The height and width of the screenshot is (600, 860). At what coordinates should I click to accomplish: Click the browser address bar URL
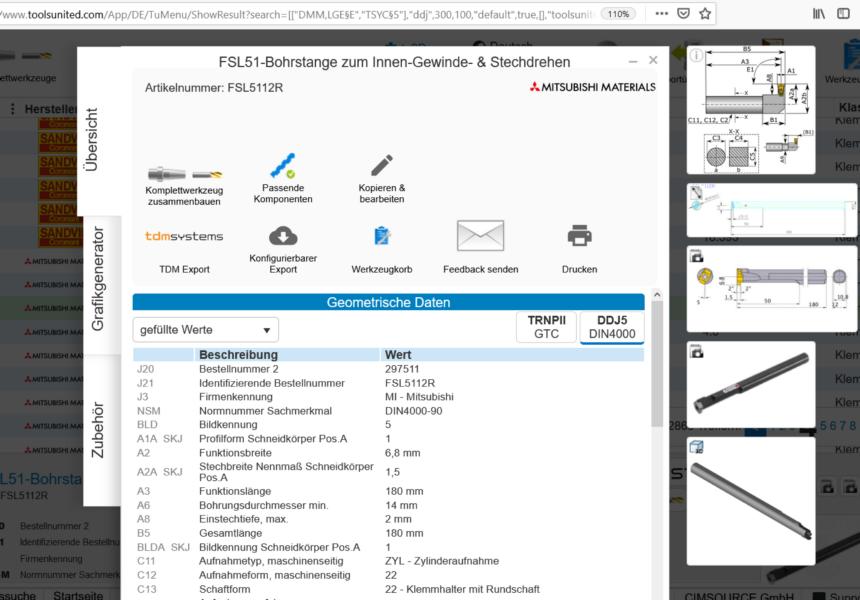(296, 14)
